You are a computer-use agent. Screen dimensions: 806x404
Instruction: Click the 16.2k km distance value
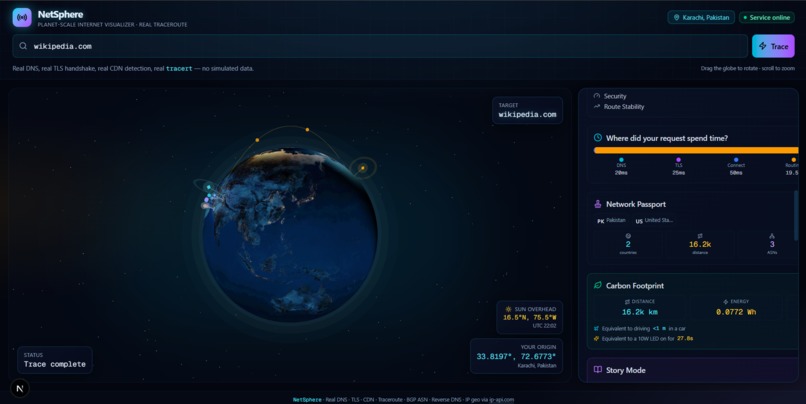(x=639, y=312)
